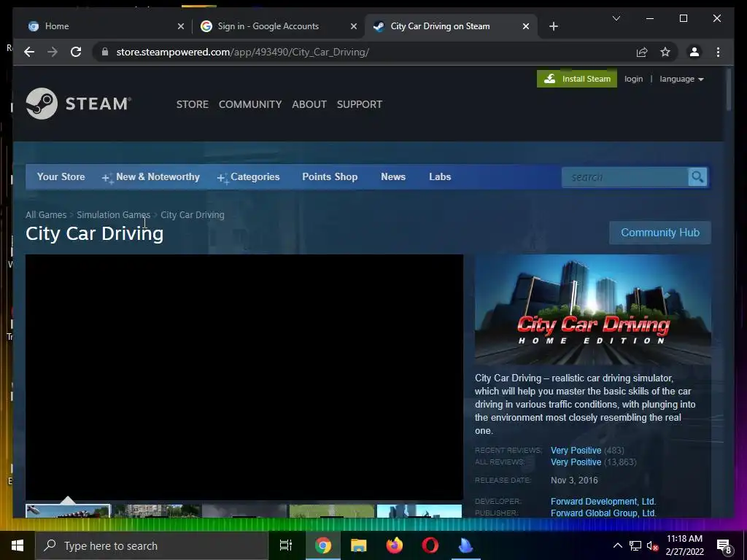Close the City Car Driving on Steam tab
Viewport: 747px width, 560px height.
pos(525,26)
